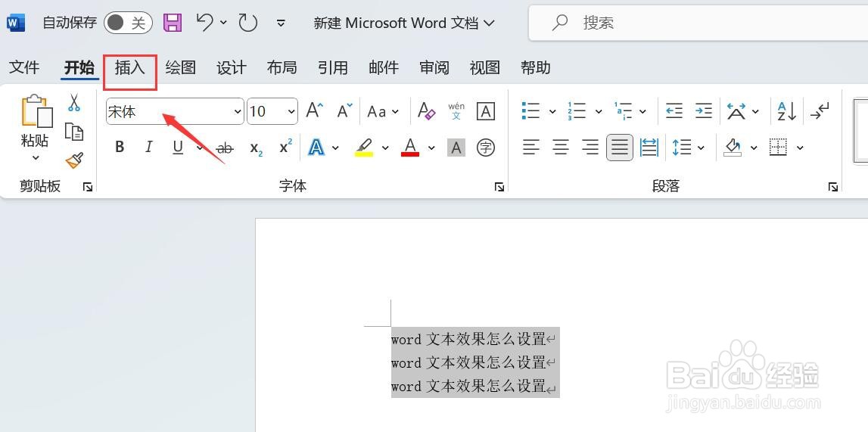Switch to the 审阅 tab
The image size is (868, 432).
tap(434, 67)
